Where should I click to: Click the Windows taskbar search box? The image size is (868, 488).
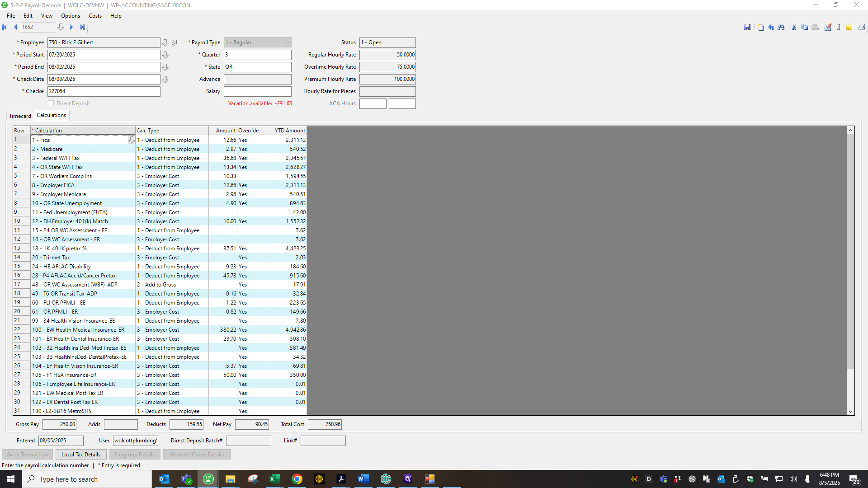87,479
